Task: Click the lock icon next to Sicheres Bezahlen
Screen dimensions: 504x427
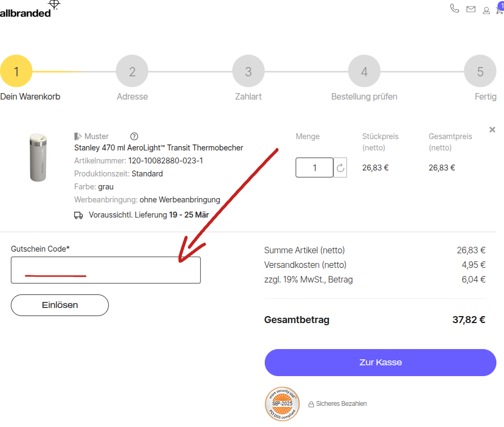Action: (x=311, y=404)
